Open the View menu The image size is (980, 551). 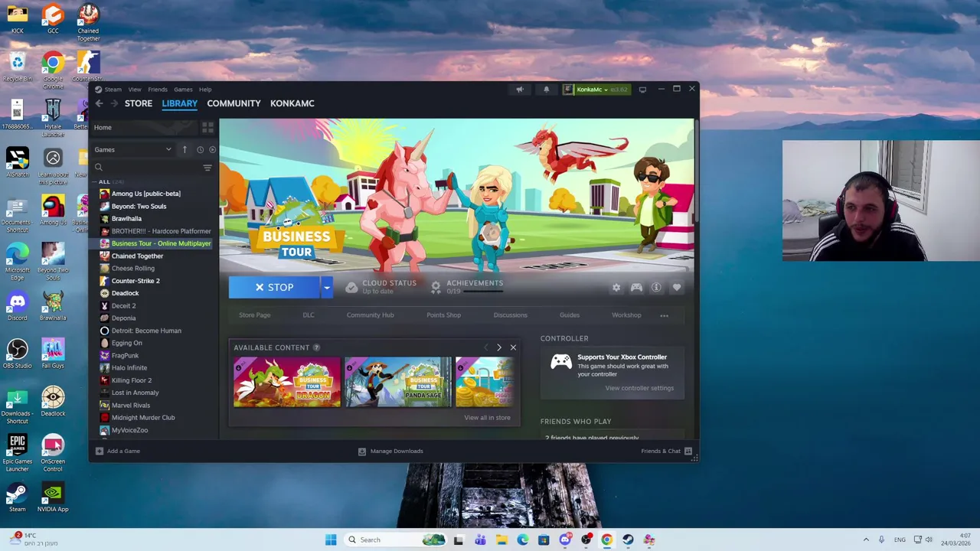[x=135, y=90]
